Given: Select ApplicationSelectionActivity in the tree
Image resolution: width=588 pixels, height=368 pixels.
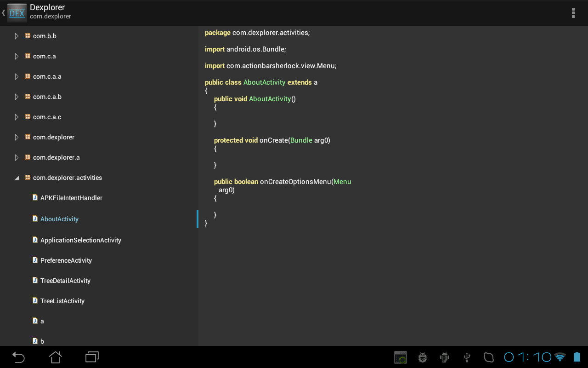Looking at the screenshot, I should point(81,240).
